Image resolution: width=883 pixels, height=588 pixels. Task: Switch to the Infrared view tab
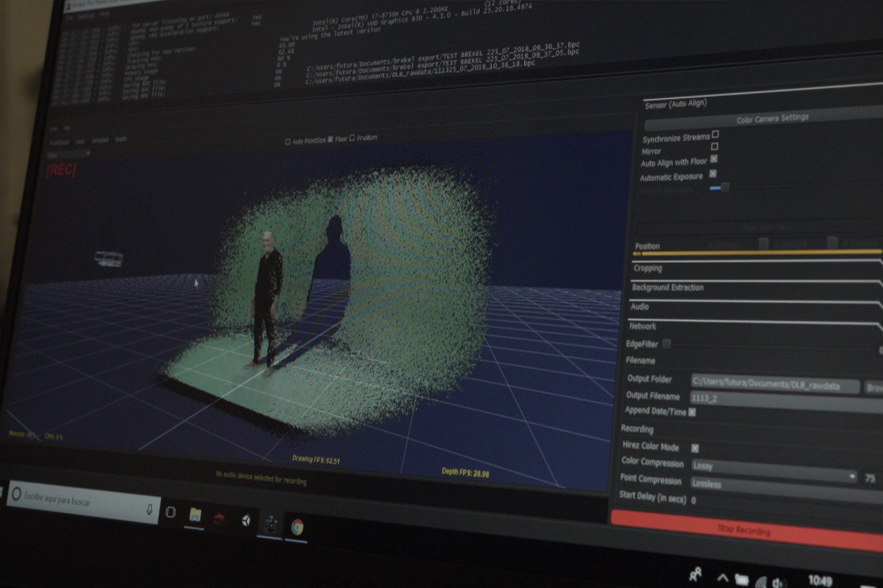[x=100, y=141]
